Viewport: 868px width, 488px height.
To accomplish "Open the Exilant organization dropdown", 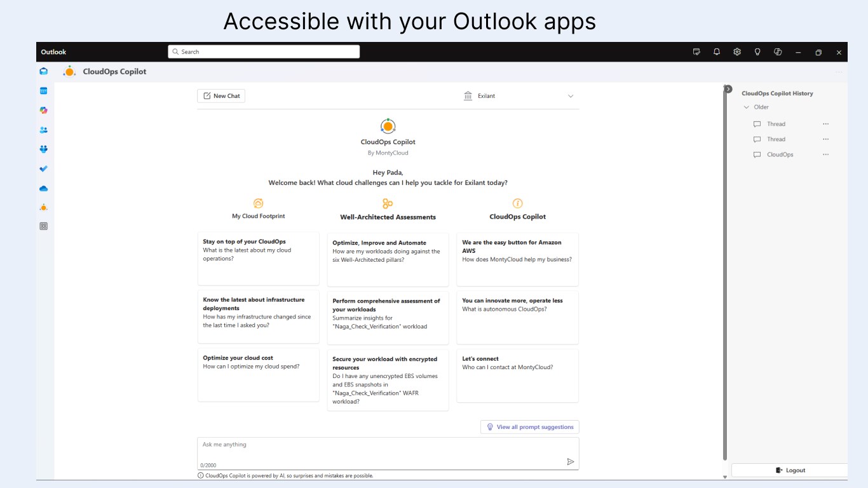I will click(519, 96).
